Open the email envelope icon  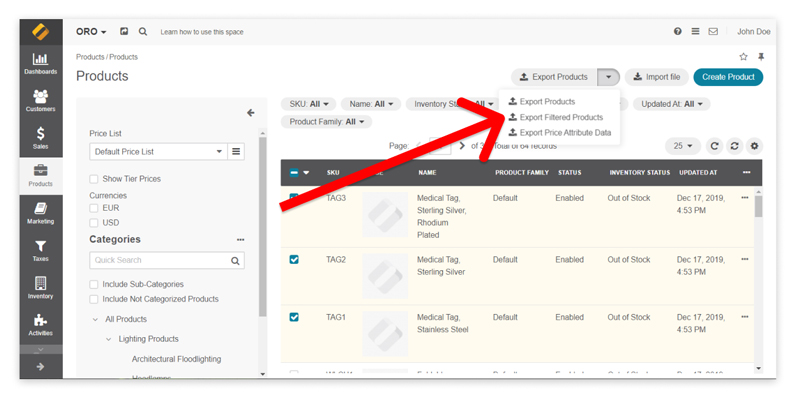(713, 32)
